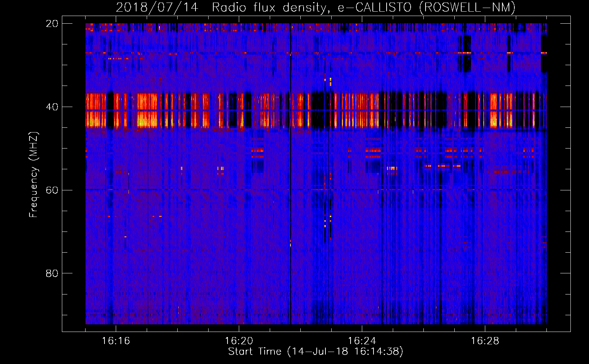Screen dimensions: 589x364
Task: Click the 16:20 time tick label
Action: coord(239,341)
